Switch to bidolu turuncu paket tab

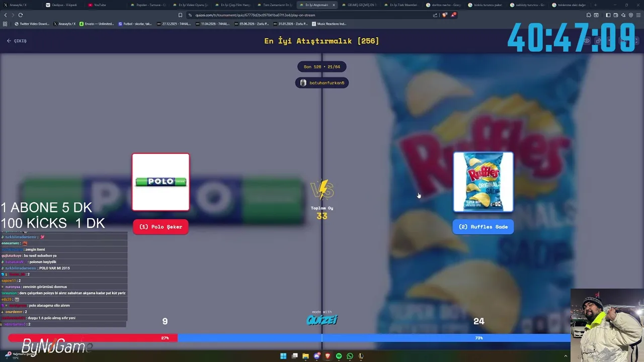point(486,5)
